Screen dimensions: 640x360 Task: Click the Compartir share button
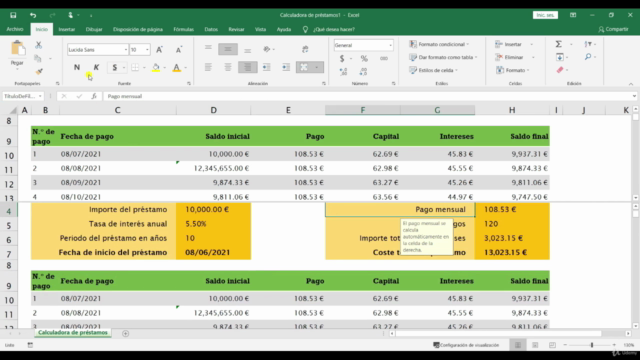(x=613, y=29)
